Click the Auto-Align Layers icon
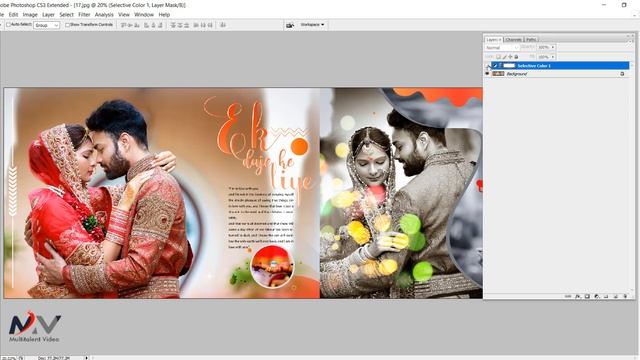 (x=223, y=25)
